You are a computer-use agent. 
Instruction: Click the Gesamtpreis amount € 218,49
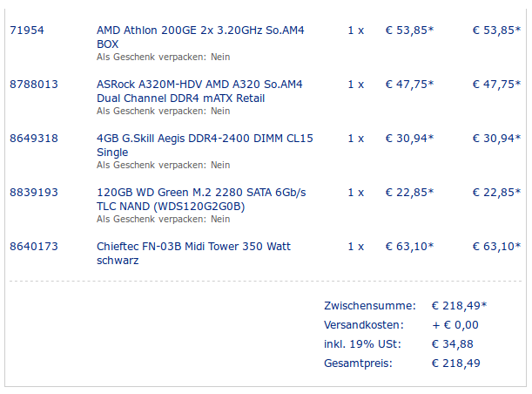(x=455, y=363)
